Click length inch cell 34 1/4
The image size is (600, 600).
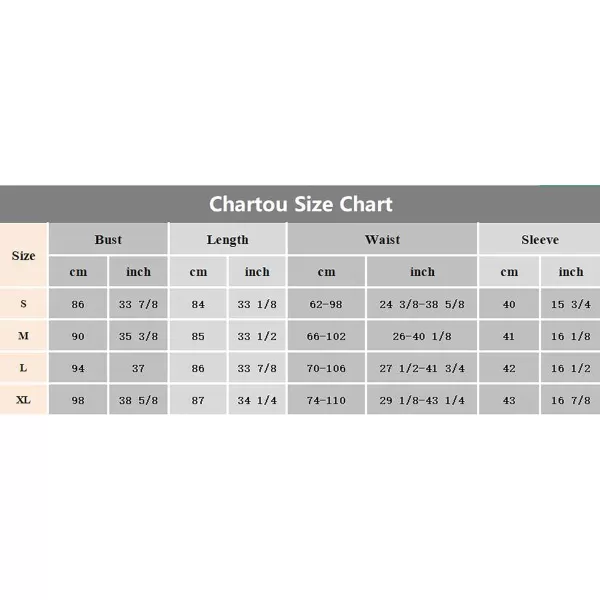(x=257, y=400)
